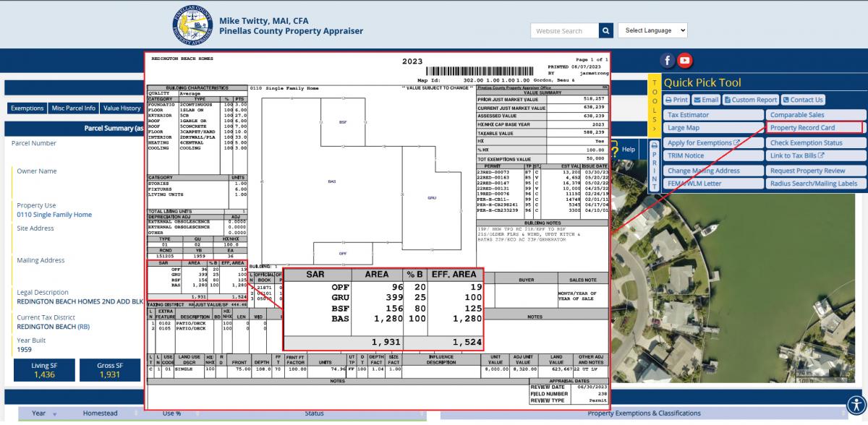Click Check Exemption Status
Viewport: 868px width, 425px height.
[x=816, y=143]
